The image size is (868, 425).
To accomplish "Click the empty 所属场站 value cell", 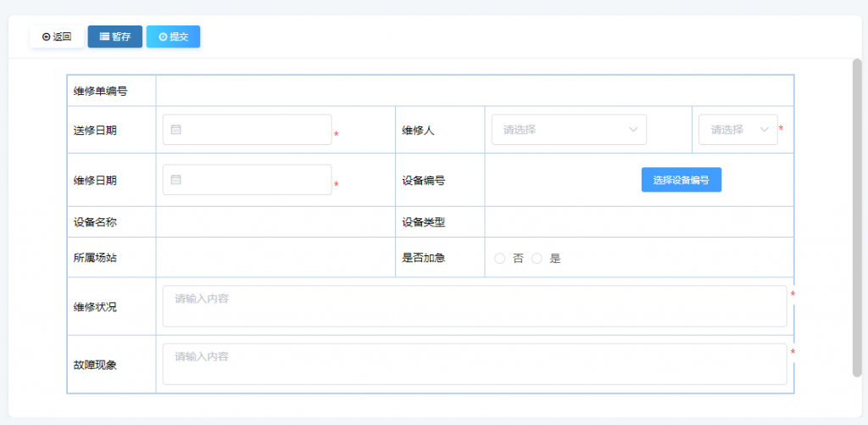I will 275,258.
